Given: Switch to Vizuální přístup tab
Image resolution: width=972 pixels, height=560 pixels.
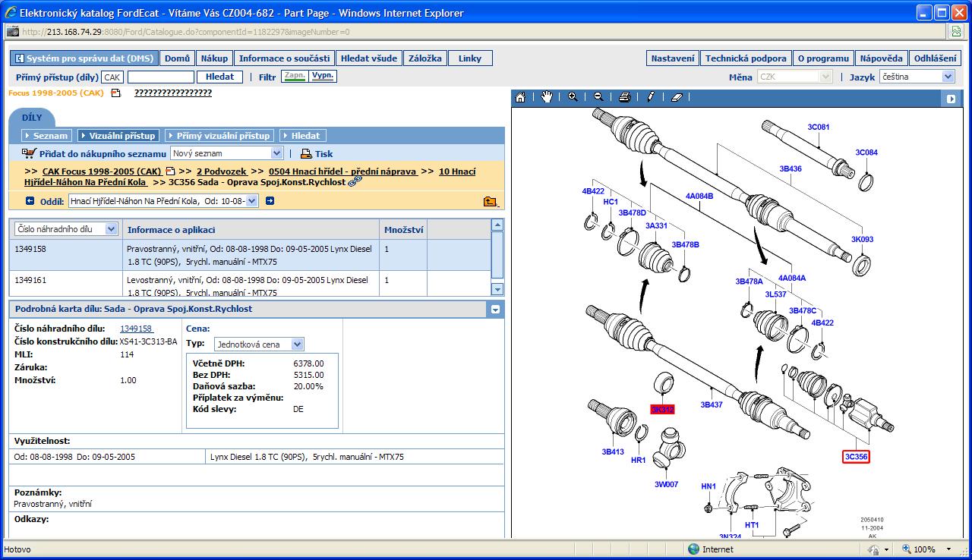Looking at the screenshot, I should (x=118, y=136).
